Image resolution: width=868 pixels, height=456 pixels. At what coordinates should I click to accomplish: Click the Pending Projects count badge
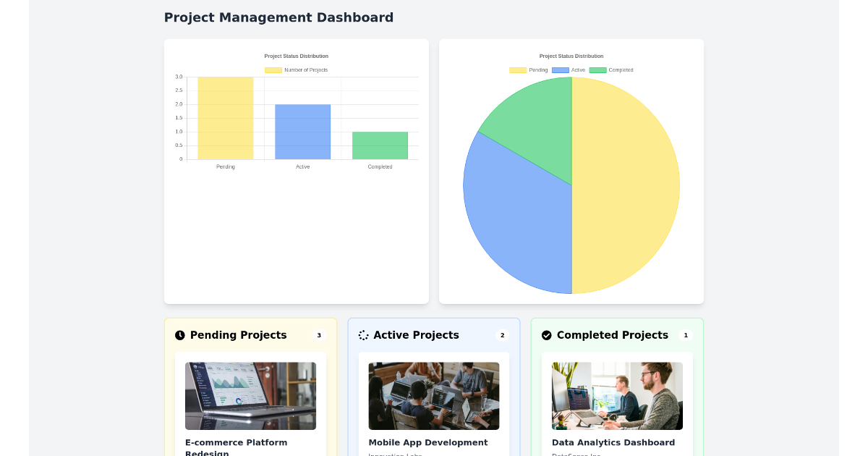pos(318,334)
